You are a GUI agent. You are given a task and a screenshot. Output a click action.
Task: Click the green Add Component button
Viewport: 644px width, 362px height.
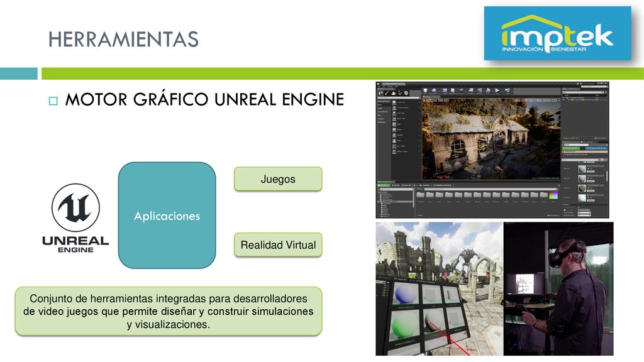click(x=570, y=148)
